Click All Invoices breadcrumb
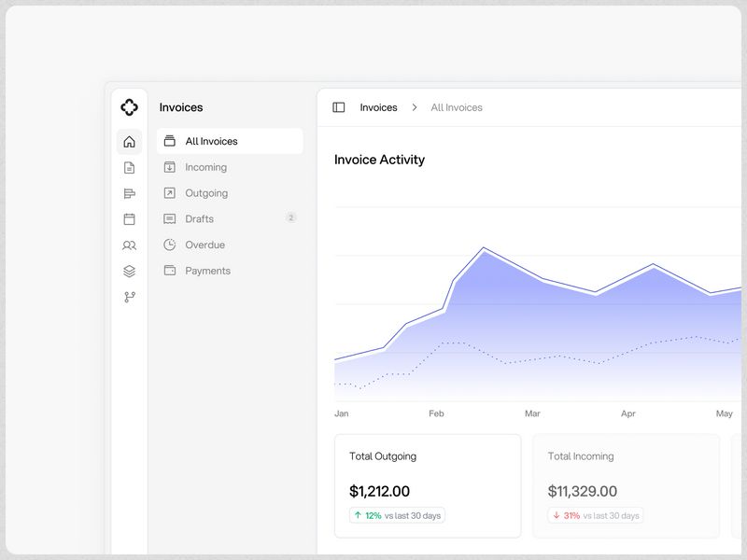 [x=457, y=107]
